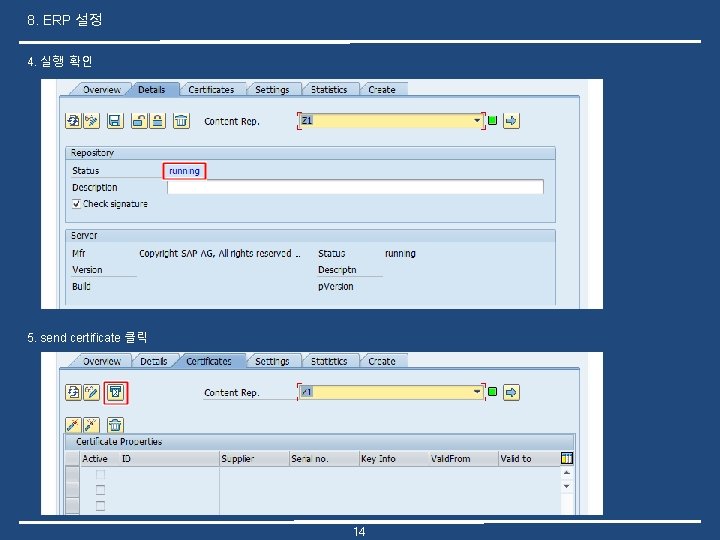The height and width of the screenshot is (540, 720).
Task: Click into the Description input field
Action: (355, 187)
